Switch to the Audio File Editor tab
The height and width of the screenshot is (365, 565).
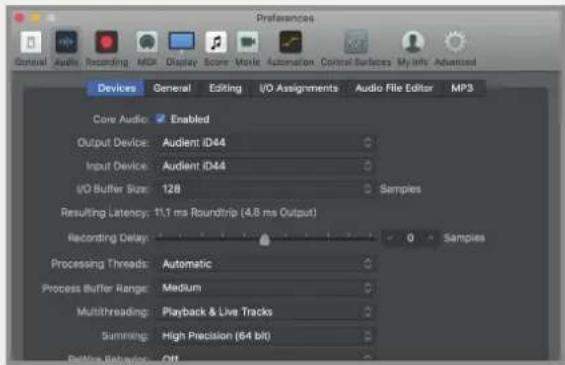[x=394, y=88]
